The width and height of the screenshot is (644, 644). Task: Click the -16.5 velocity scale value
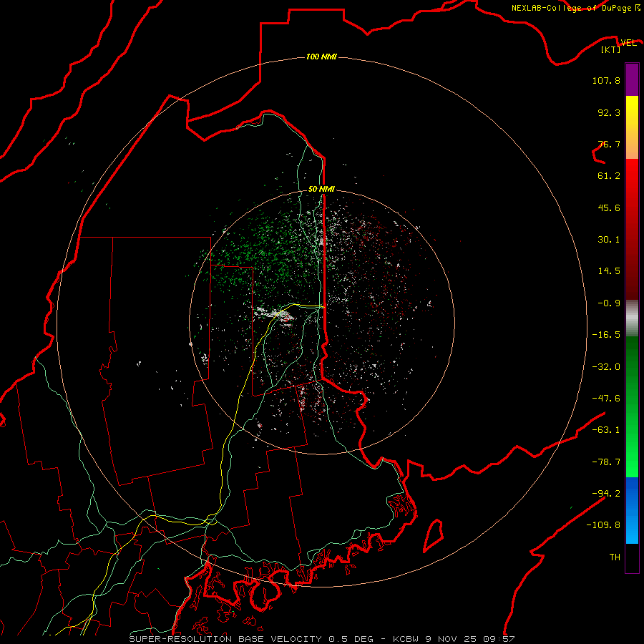[x=606, y=335]
